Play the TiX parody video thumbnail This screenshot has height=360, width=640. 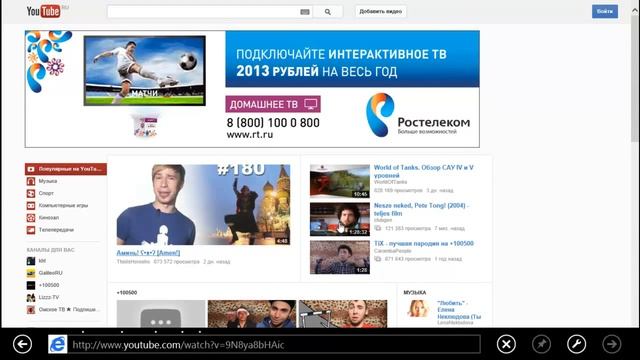click(x=340, y=257)
